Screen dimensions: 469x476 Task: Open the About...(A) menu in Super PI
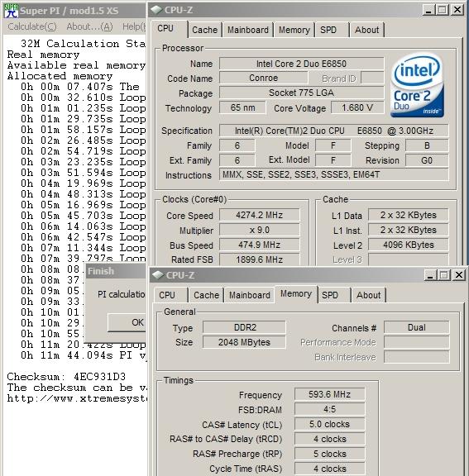point(89,26)
